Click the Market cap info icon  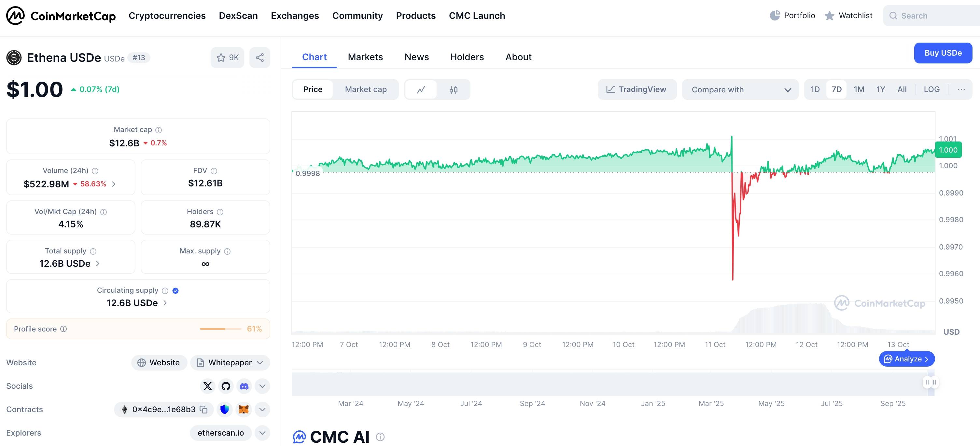tap(159, 130)
